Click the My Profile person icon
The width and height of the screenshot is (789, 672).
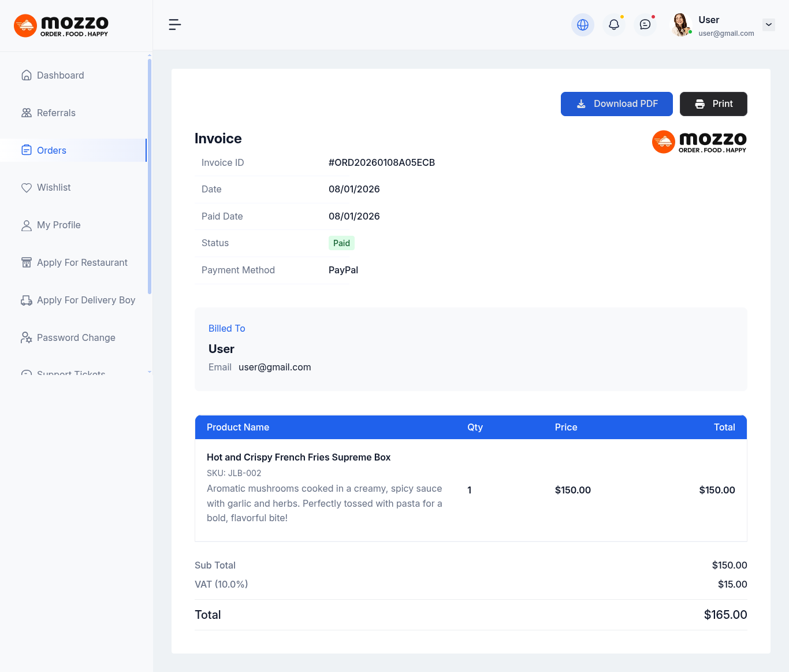coord(27,225)
